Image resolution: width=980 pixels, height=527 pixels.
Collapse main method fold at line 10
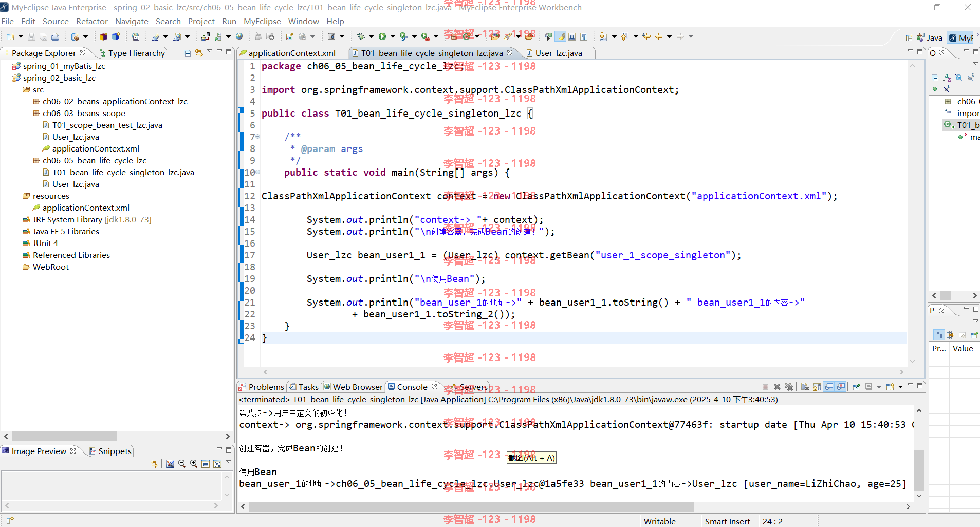[x=258, y=172]
